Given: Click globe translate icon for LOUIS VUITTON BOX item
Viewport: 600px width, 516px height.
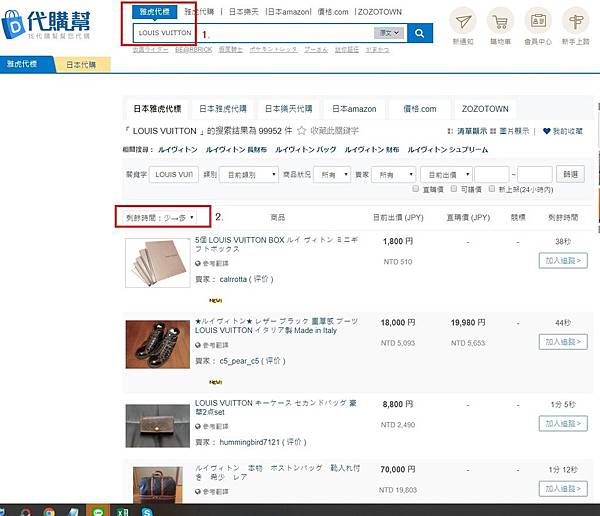Looking at the screenshot, I should (x=197, y=263).
